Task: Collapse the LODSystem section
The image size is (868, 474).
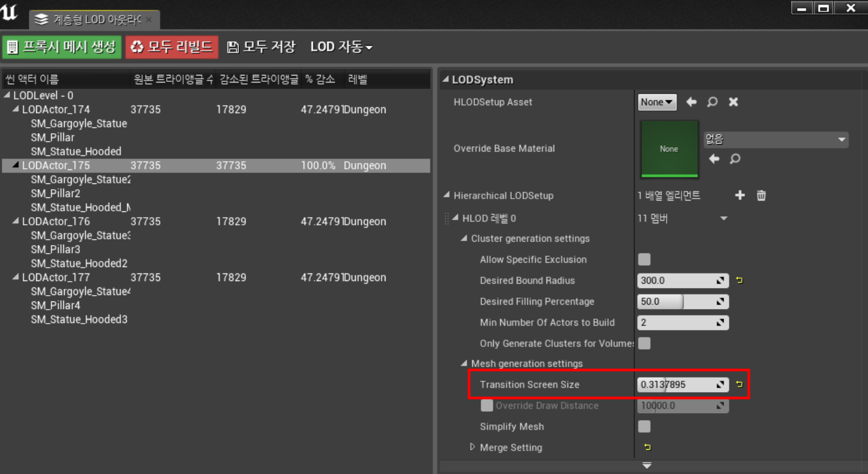Action: coord(445,80)
